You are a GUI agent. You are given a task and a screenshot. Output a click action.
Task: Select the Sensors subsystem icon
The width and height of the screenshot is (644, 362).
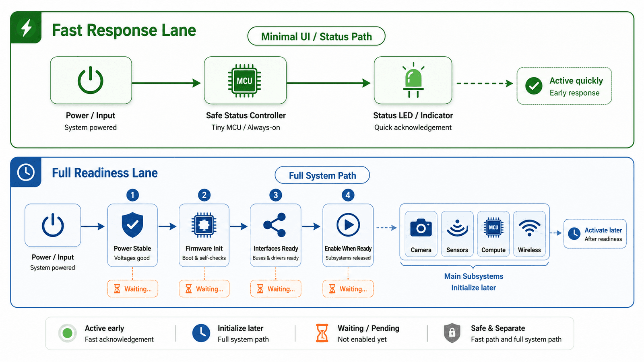point(457,228)
